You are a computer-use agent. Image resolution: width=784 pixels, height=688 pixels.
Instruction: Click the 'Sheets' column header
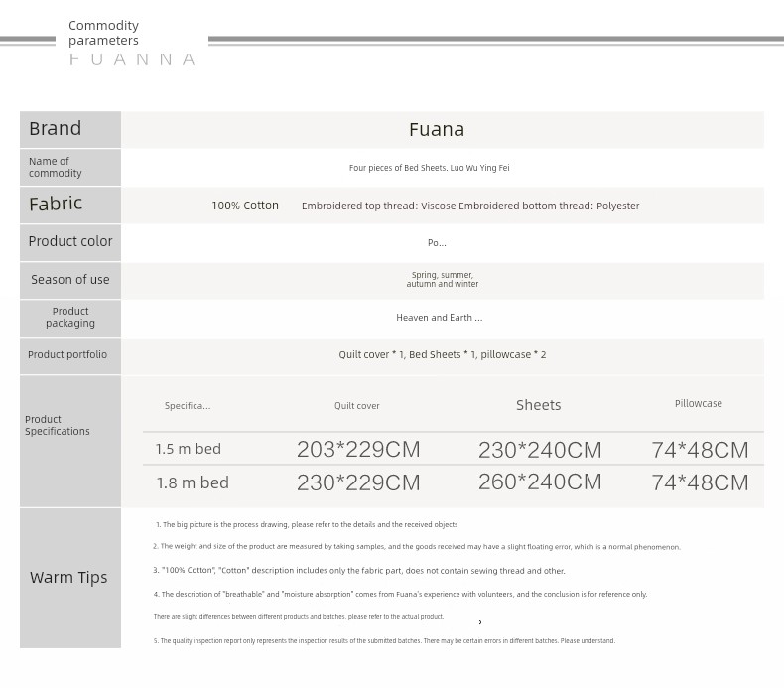click(539, 405)
